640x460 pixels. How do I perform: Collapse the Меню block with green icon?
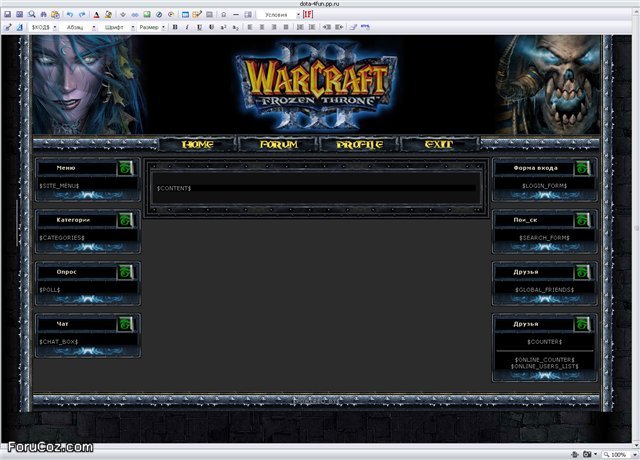coord(125,168)
